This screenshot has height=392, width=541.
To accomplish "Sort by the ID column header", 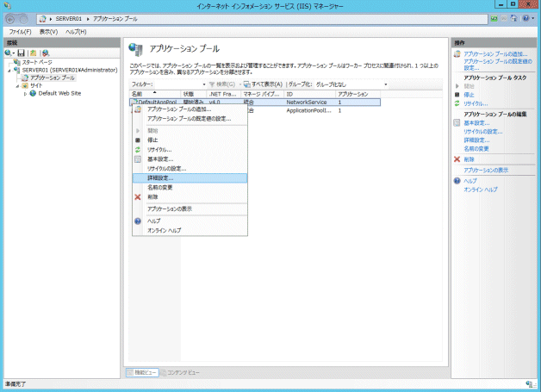I will [x=309, y=94].
